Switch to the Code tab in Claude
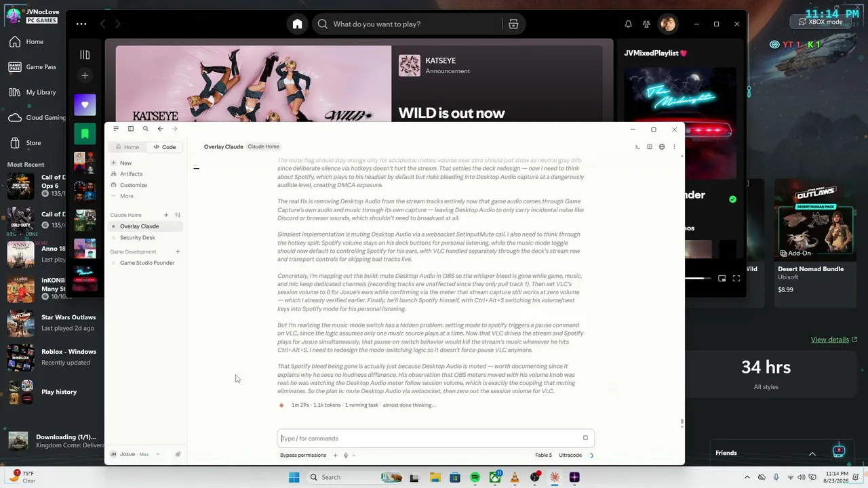 pyautogui.click(x=164, y=147)
